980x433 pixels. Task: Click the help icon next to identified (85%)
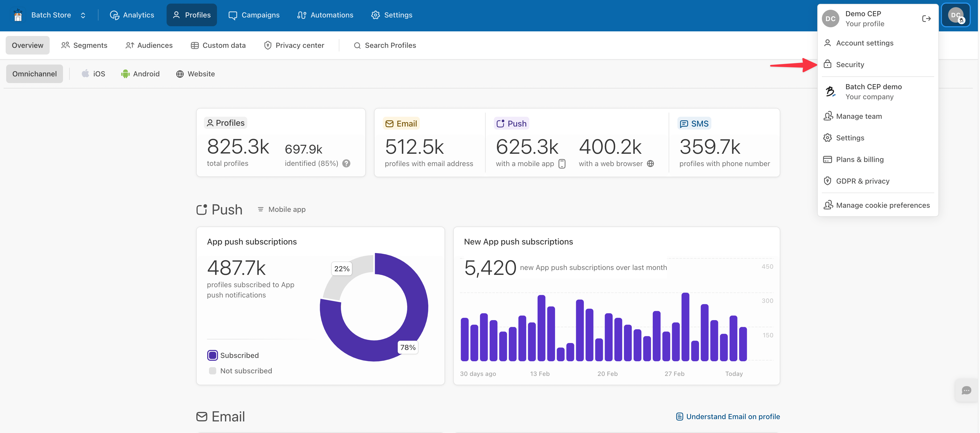point(346,163)
